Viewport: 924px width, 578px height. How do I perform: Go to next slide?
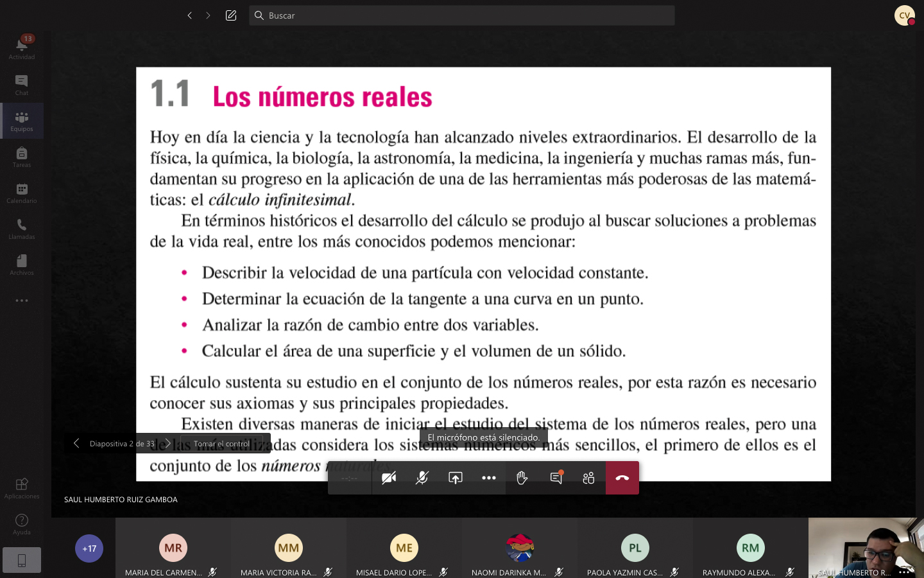(x=167, y=443)
